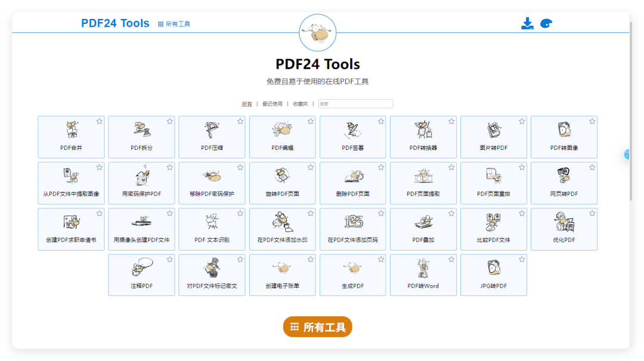The width and height of the screenshot is (644, 361).
Task: Star the 网页转PDF tile
Action: pos(592,167)
